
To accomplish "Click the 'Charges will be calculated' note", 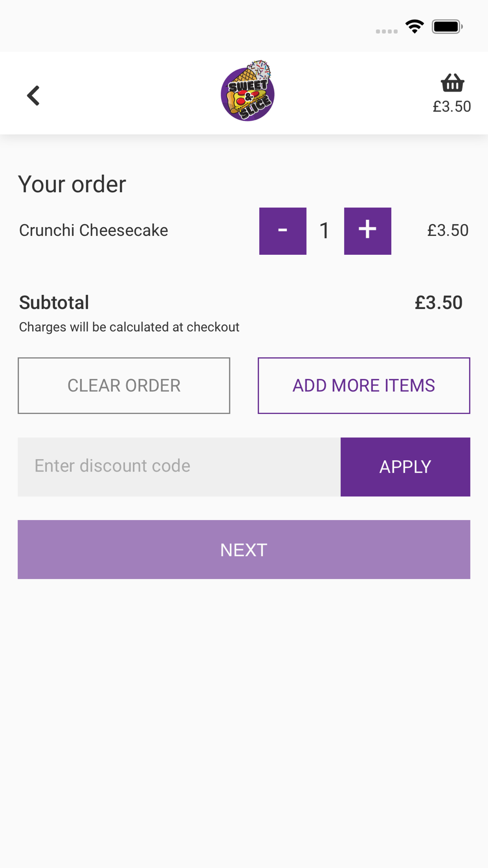I will (129, 327).
